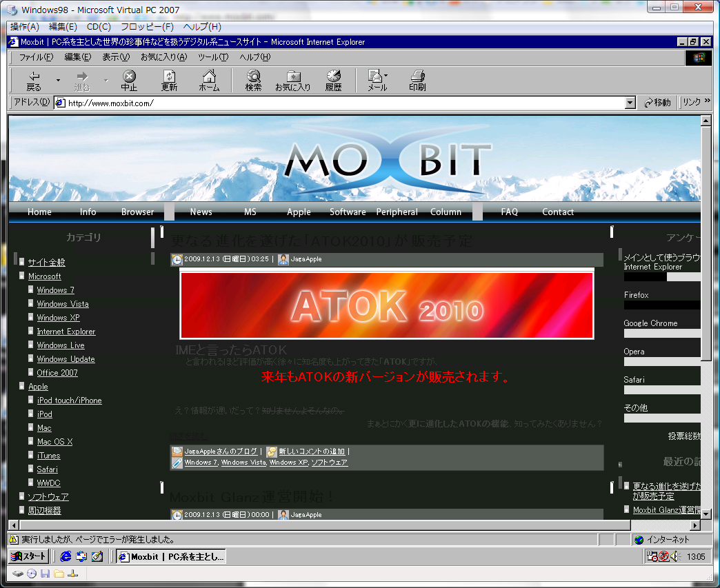Click the Virtual PC floppy disk status icon
Viewport: 720px width, 588px height.
point(45,574)
